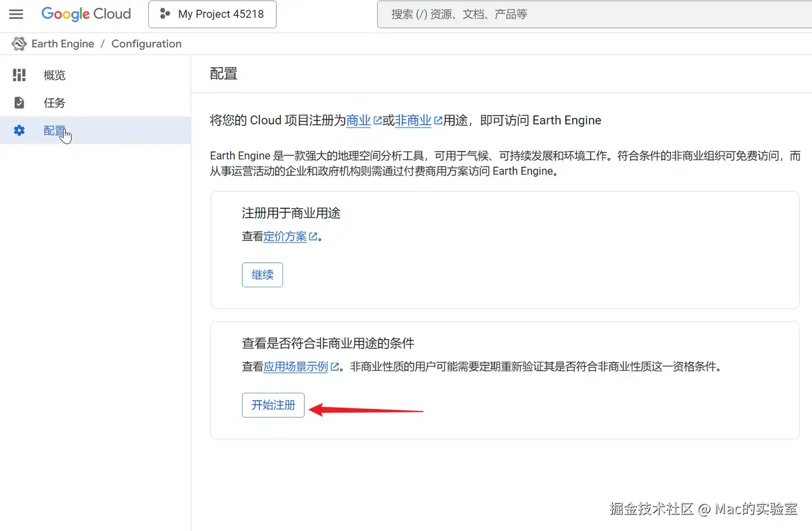Click the Google Cloud logo

point(86,14)
